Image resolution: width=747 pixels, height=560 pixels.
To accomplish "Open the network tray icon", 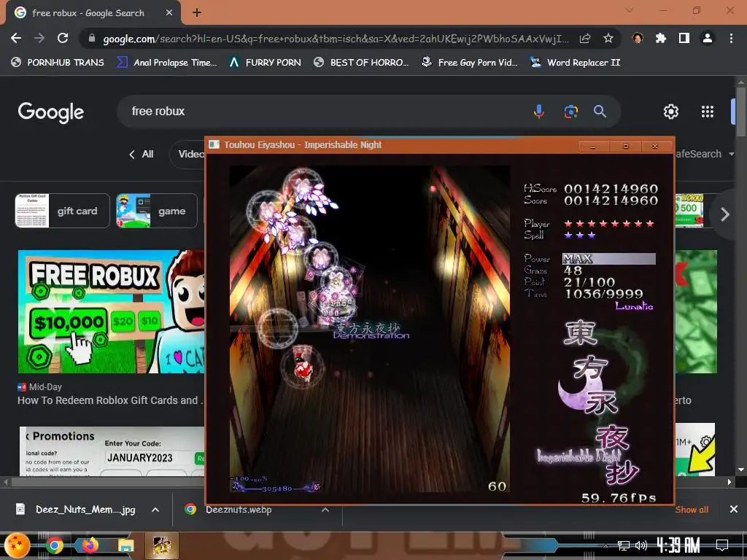I will (x=623, y=545).
